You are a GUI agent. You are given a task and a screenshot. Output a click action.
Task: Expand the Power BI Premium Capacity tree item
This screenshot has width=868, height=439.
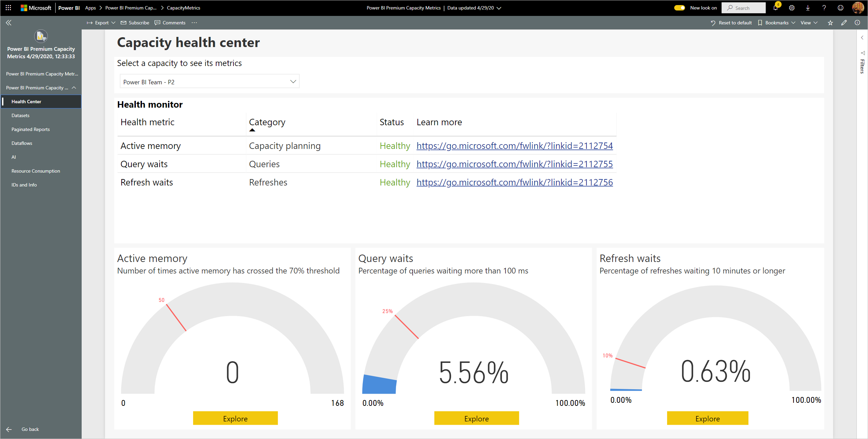[74, 87]
